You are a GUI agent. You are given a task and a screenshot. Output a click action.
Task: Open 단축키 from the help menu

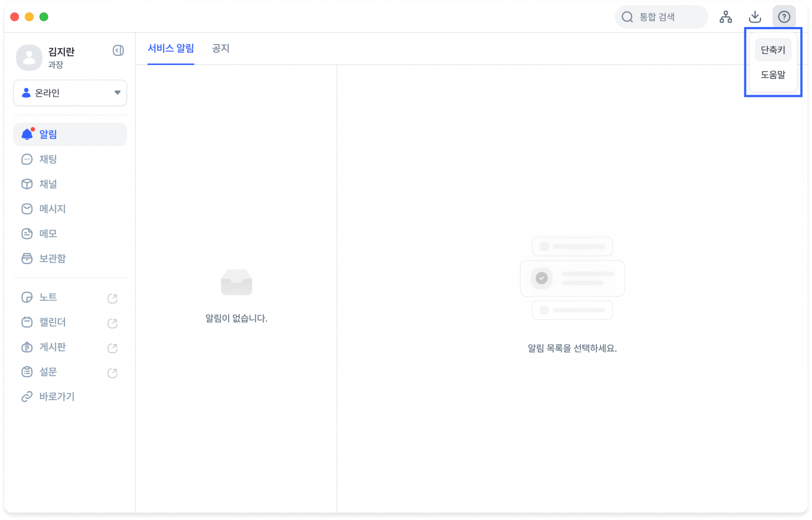773,50
